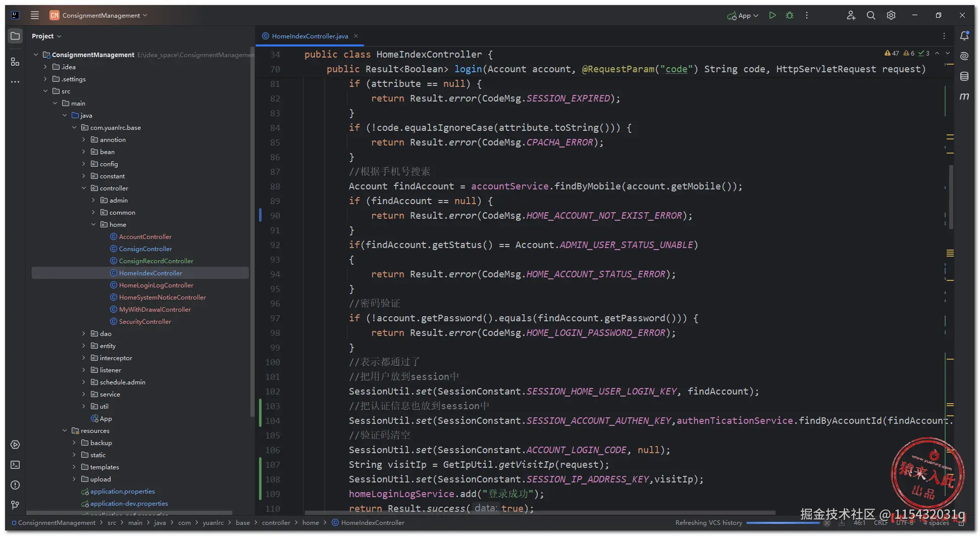Expand the .settings folder
The width and height of the screenshot is (980, 536).
pyautogui.click(x=45, y=79)
